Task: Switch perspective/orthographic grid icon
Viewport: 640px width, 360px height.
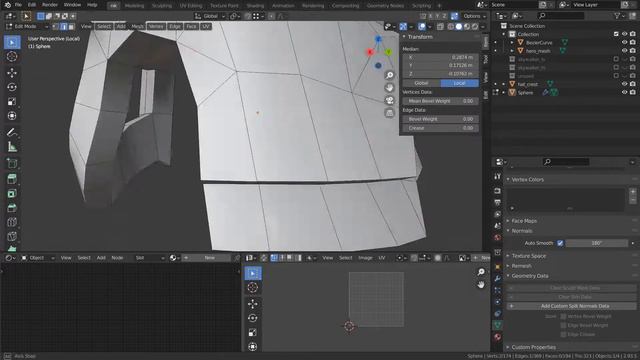Action: point(389,113)
